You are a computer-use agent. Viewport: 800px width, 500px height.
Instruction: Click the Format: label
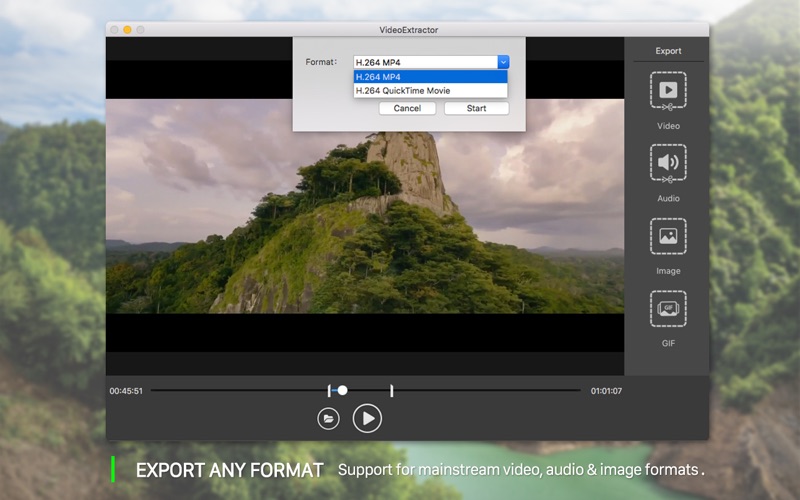pyautogui.click(x=321, y=62)
